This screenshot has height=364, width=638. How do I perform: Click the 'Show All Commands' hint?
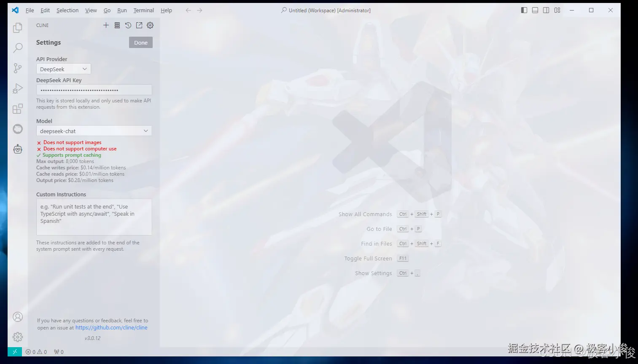point(365,214)
